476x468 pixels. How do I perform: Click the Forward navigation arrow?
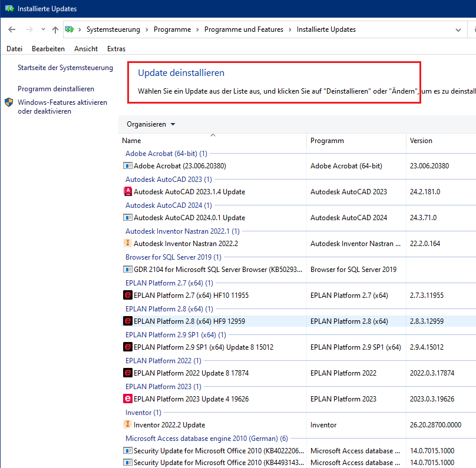[x=29, y=29]
